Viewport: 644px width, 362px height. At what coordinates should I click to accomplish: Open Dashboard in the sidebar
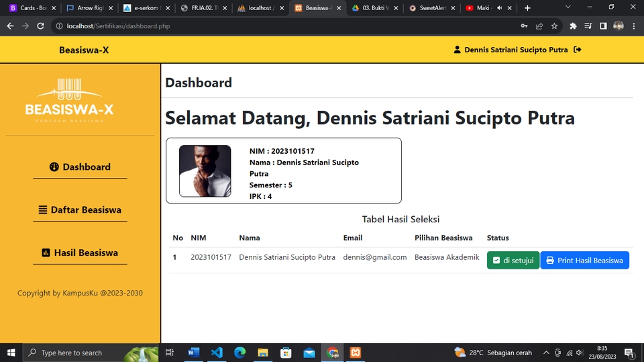tap(80, 167)
